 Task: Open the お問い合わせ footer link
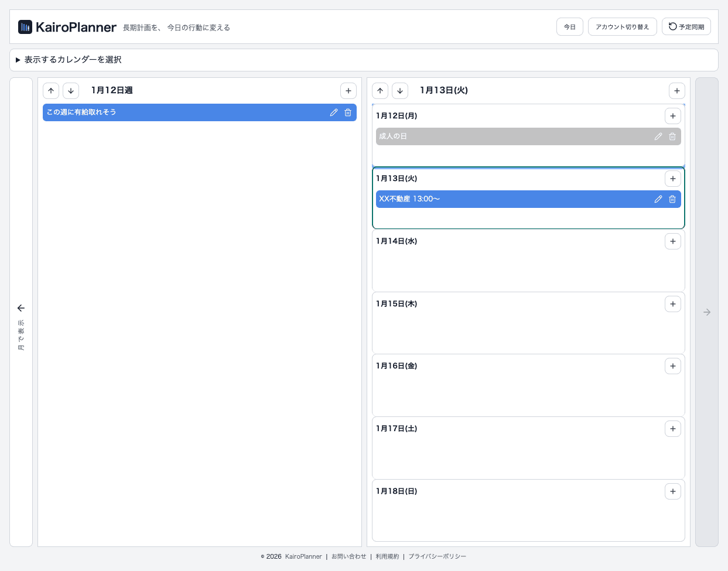[x=348, y=556]
